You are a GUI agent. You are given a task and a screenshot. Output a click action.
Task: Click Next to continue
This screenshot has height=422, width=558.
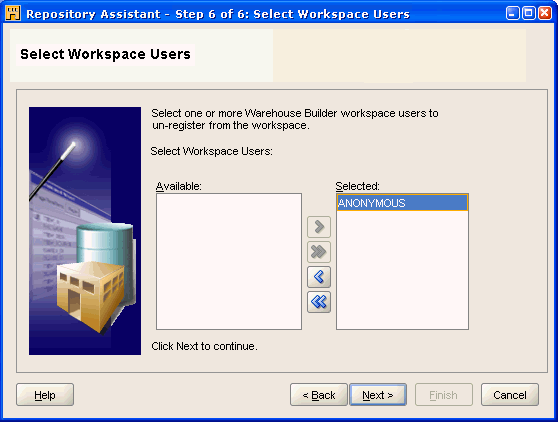(x=378, y=395)
